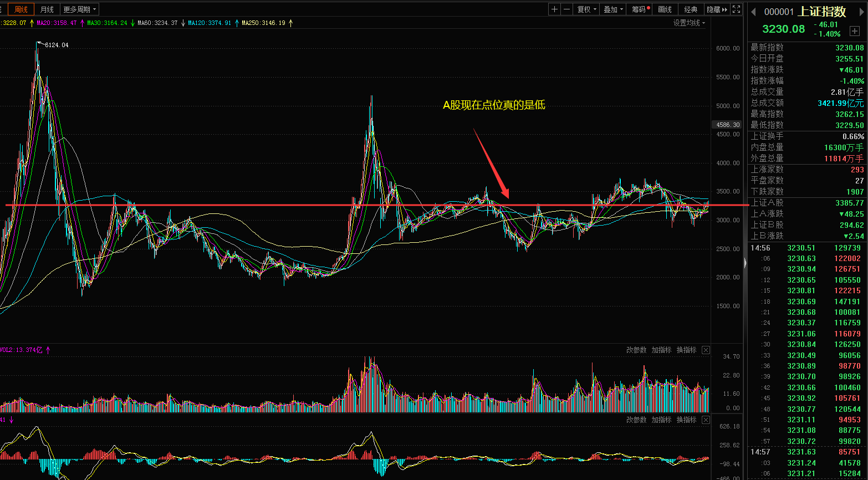The width and height of the screenshot is (868, 480).
Task: Click the 上证A股 row
Action: tap(807, 203)
